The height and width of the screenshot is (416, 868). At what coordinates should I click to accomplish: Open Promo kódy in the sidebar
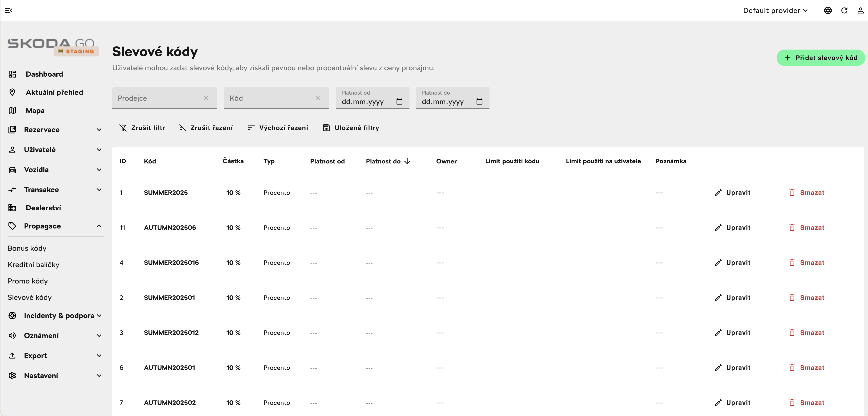coord(28,281)
